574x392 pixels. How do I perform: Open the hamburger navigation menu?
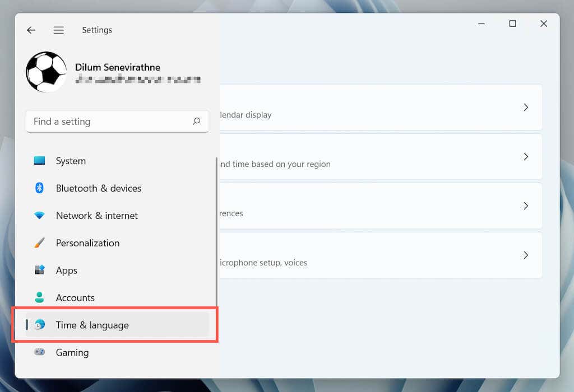[58, 30]
